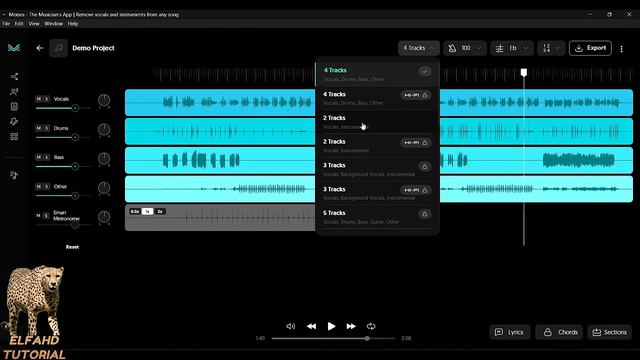Solo the Other track

47,187
